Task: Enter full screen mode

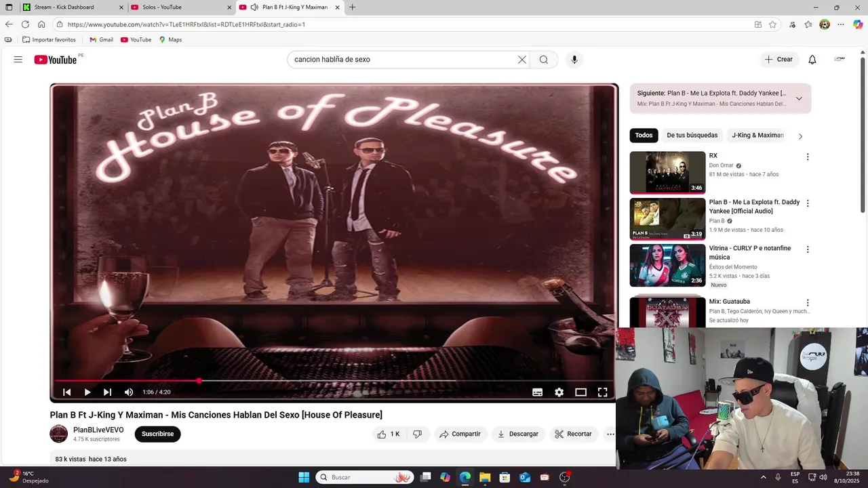Action: click(x=602, y=392)
